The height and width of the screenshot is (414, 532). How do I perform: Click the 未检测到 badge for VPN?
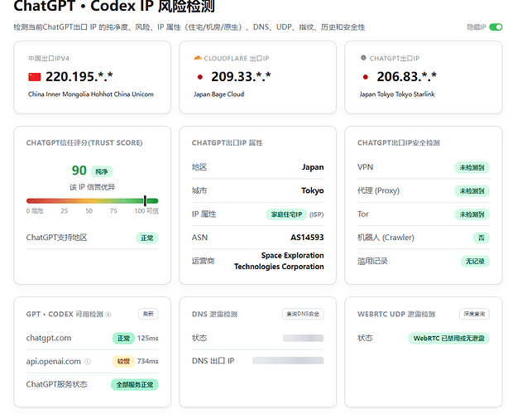(472, 167)
